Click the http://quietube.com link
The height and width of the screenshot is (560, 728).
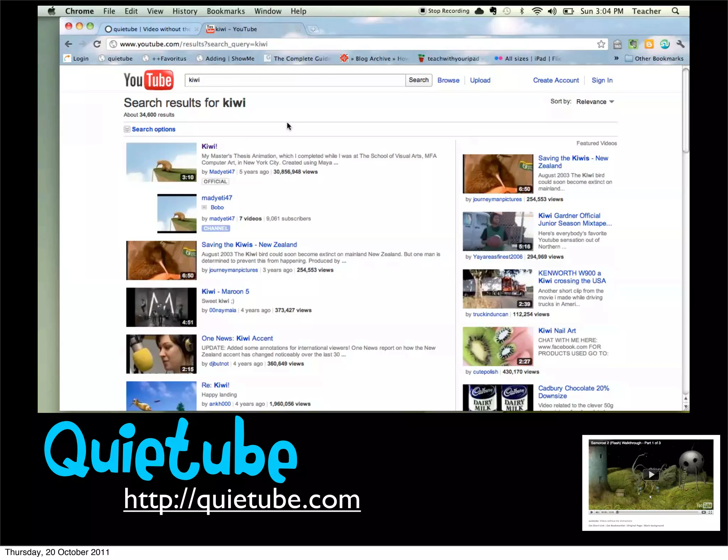(242, 499)
